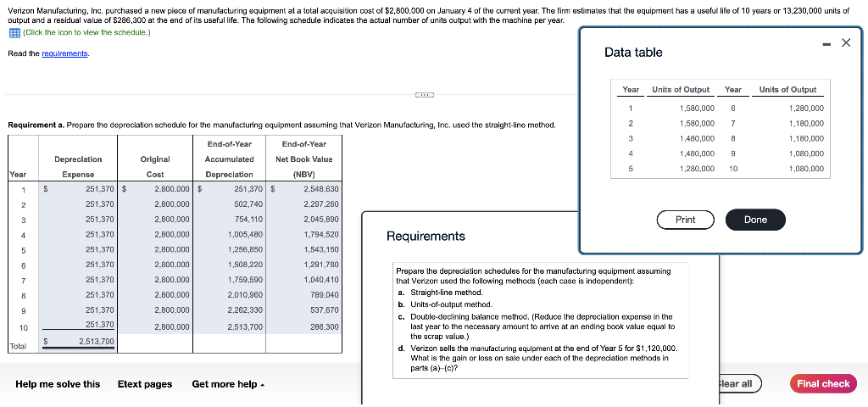
Task: Click the Data table heading
Action: tap(633, 53)
